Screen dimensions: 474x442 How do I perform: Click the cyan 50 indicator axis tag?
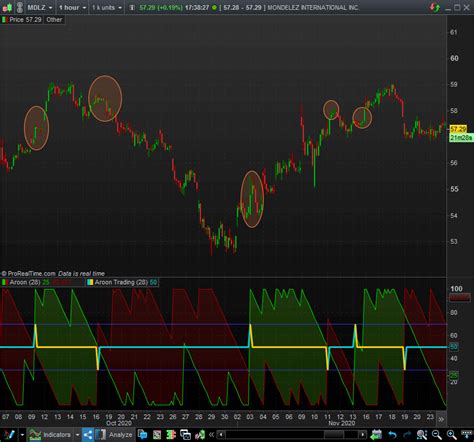coord(454,347)
